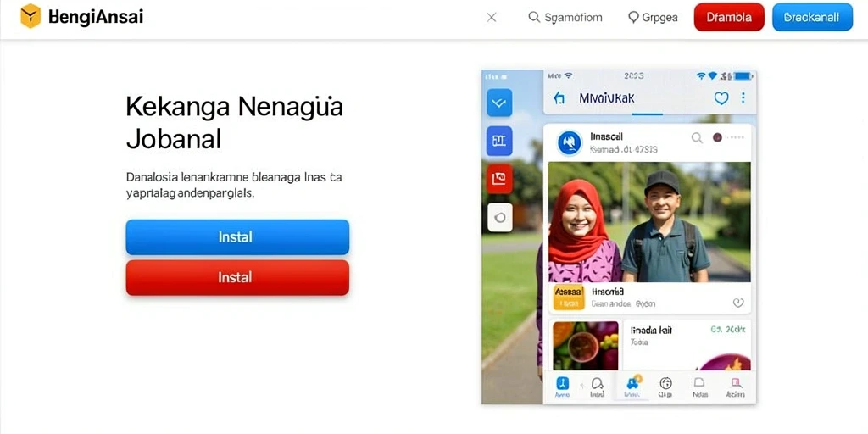
Task: Tap the yellow Assaa badge
Action: tap(569, 298)
